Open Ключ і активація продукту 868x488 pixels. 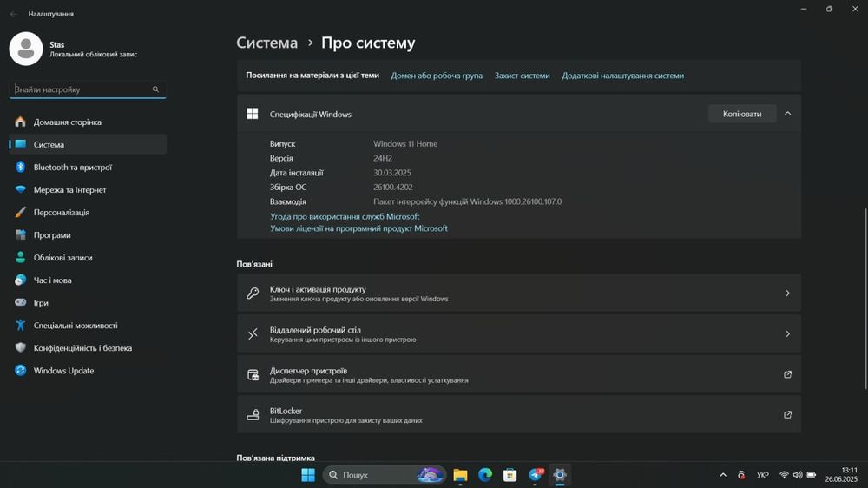(x=519, y=293)
